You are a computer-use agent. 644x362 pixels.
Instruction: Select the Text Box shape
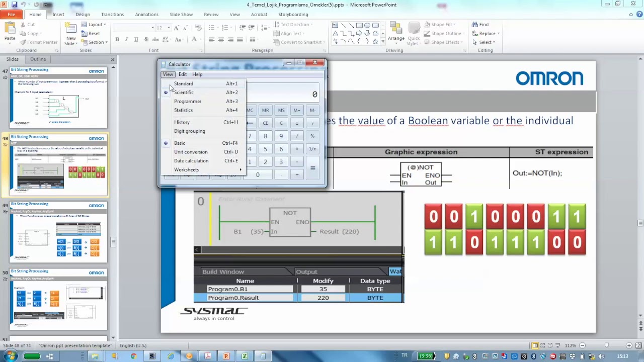335,25
